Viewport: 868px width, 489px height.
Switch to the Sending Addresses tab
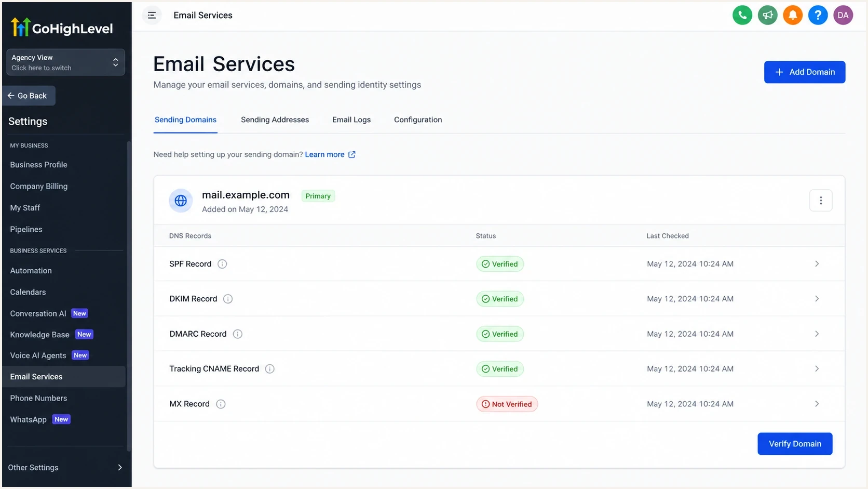coord(275,120)
